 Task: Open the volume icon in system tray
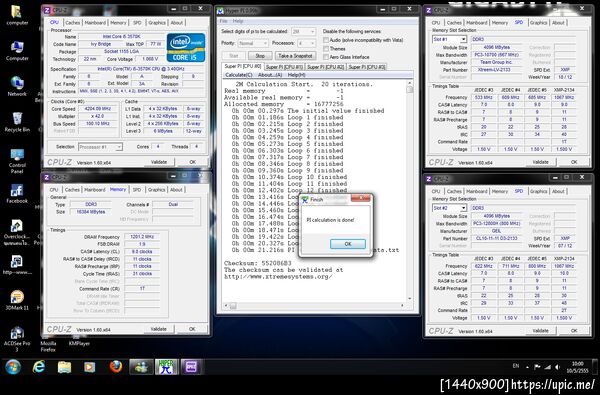[x=558, y=367]
